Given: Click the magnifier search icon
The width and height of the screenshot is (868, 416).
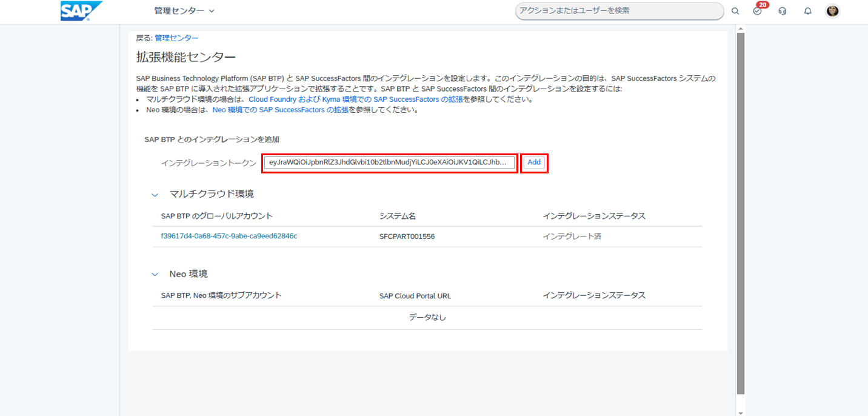Looking at the screenshot, I should coord(735,11).
